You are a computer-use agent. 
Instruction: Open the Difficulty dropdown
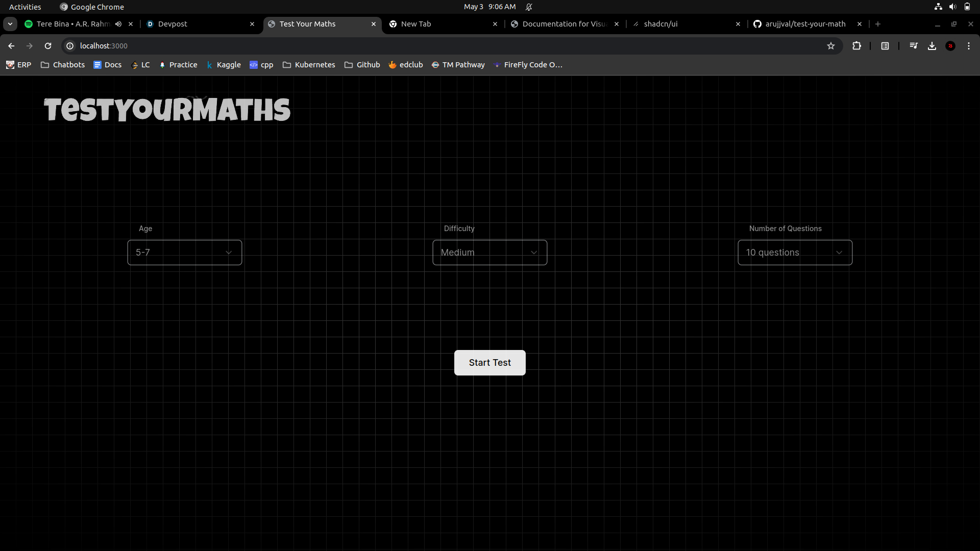click(489, 253)
